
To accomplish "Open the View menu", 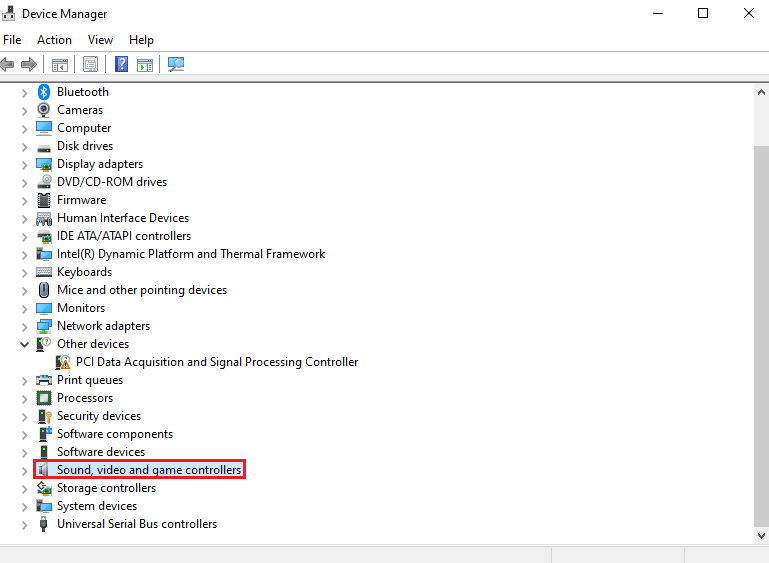I will pyautogui.click(x=101, y=40).
